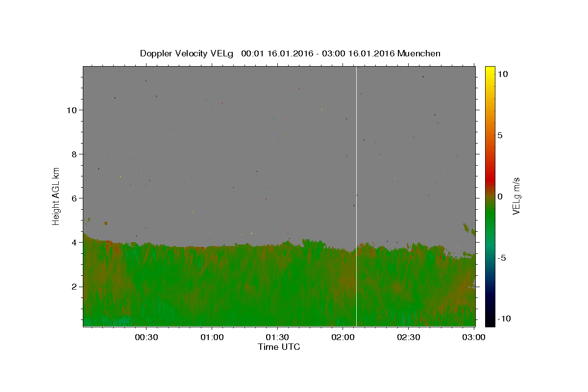Screen dimensions: 588x392
Task: Click the 8 km height tick label
Action: tap(74, 154)
